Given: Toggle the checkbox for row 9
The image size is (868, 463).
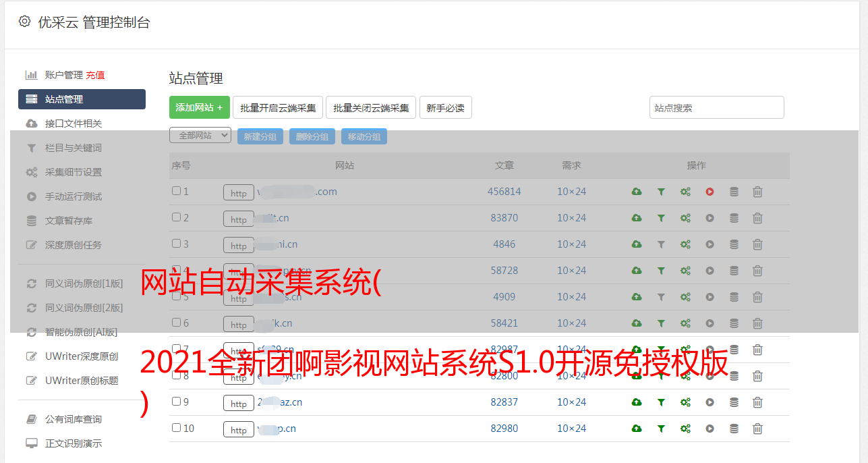Looking at the screenshot, I should point(176,402).
